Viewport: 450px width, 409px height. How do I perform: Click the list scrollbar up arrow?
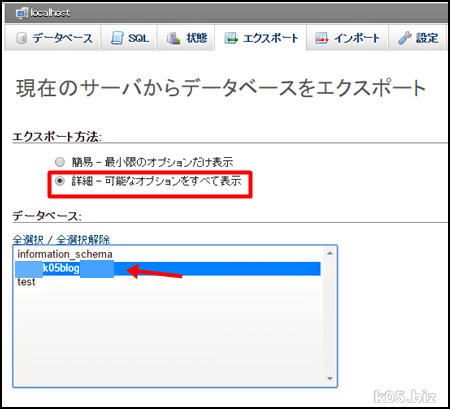330,253
